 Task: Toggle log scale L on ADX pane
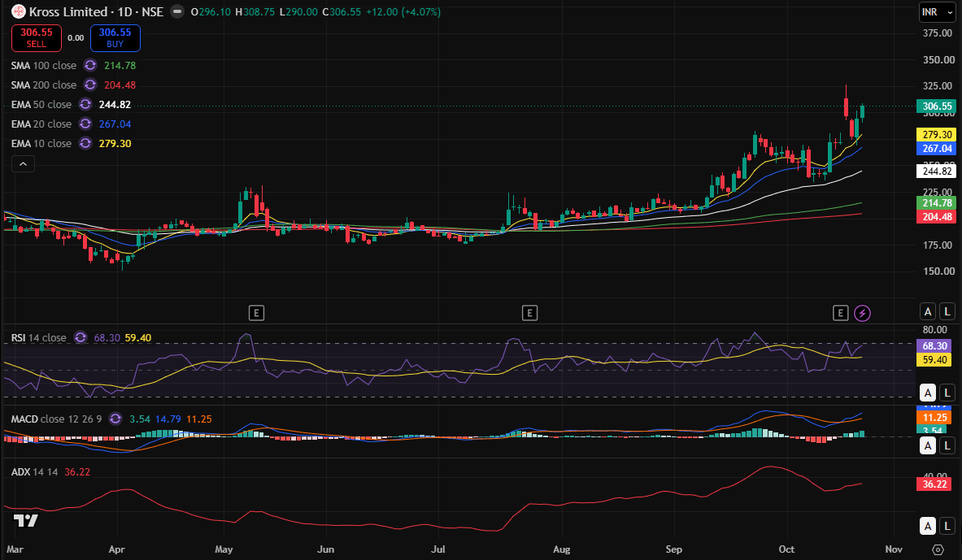[947, 526]
